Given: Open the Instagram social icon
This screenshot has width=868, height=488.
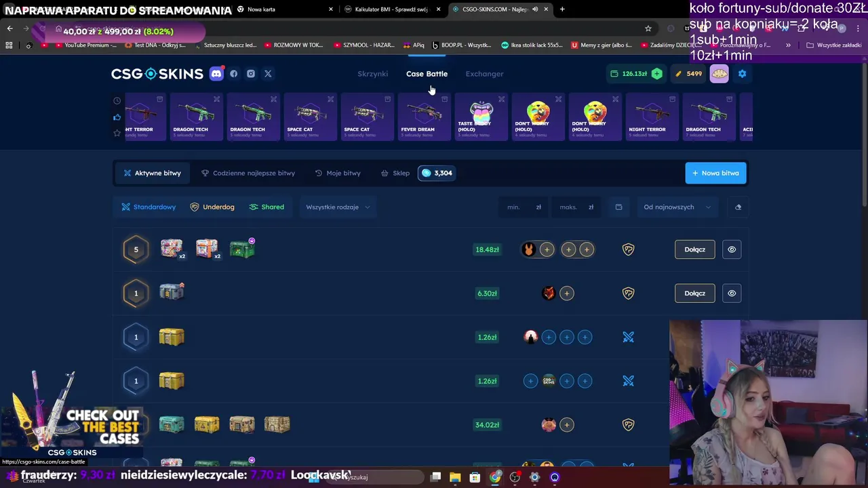Looking at the screenshot, I should point(251,74).
